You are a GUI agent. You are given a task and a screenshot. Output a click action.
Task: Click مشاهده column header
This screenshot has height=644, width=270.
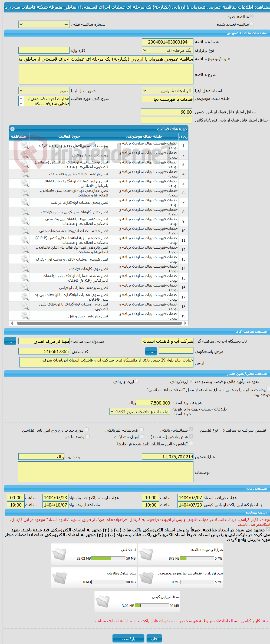pyautogui.click(x=19, y=137)
